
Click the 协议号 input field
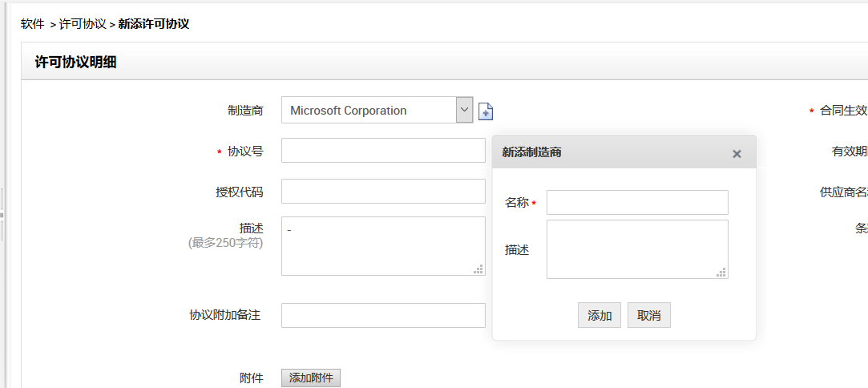(383, 151)
